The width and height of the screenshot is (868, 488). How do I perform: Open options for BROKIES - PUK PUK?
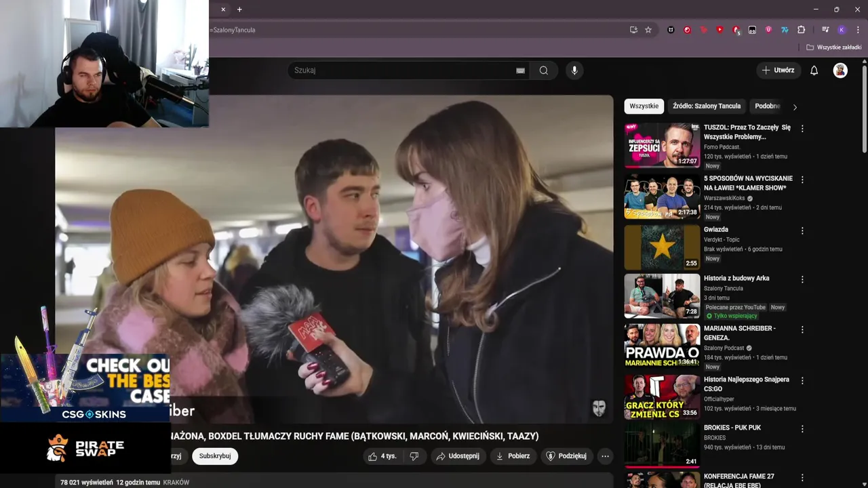802,429
